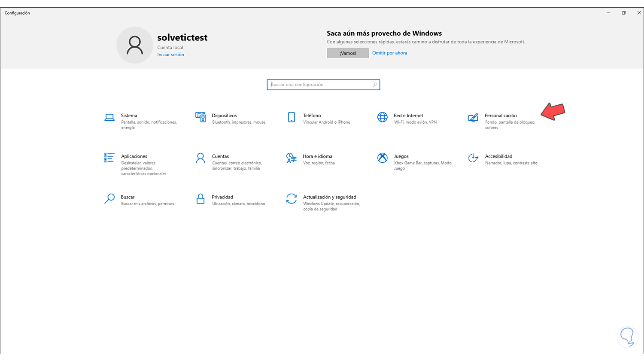Select the Privacidad lock icon

pyautogui.click(x=200, y=198)
